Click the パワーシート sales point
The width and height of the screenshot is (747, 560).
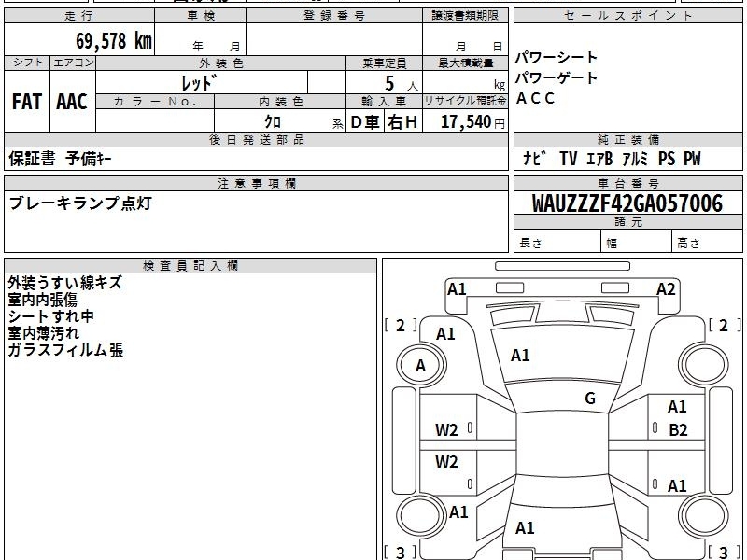[557, 58]
